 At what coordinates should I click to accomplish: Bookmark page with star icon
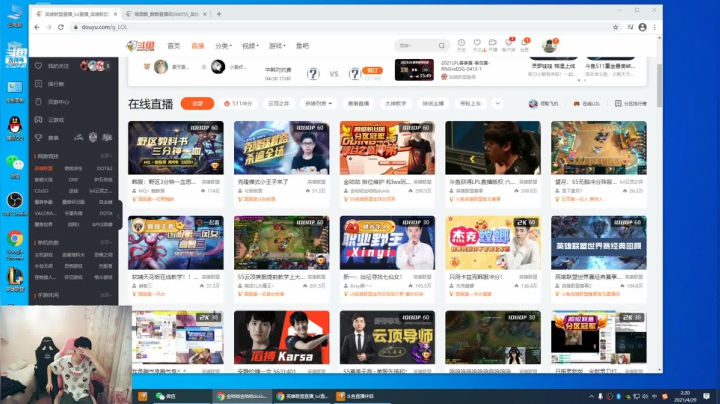pos(615,27)
